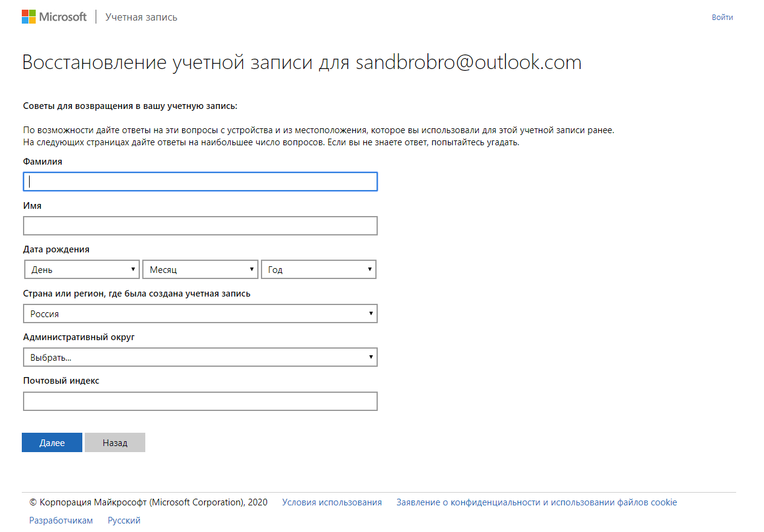
Task: Open the Разработчикам footer link
Action: pos(61,521)
